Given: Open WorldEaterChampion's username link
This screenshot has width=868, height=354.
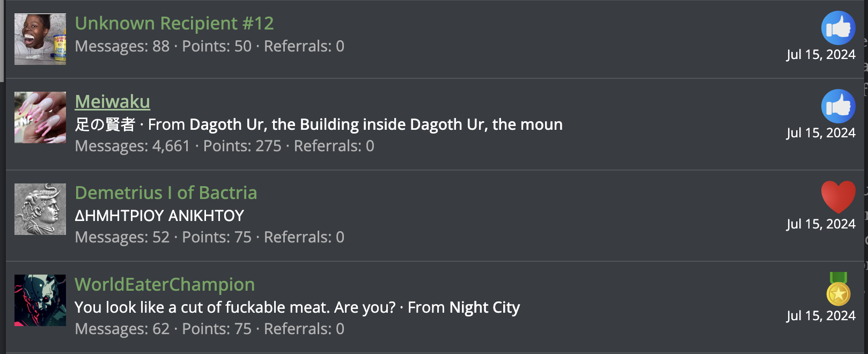Looking at the screenshot, I should click(165, 285).
